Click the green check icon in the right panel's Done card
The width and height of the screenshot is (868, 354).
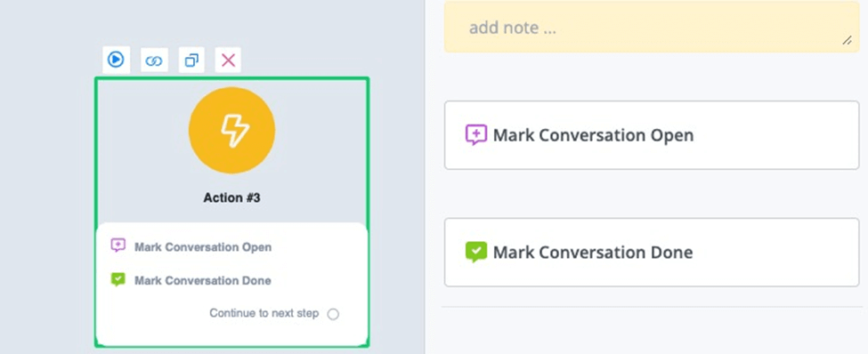click(x=476, y=253)
